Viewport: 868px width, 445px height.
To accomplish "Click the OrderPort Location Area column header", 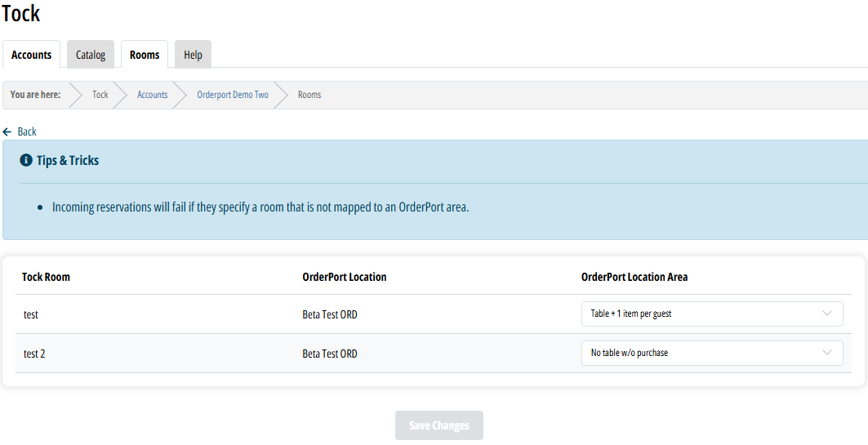I will pyautogui.click(x=634, y=277).
